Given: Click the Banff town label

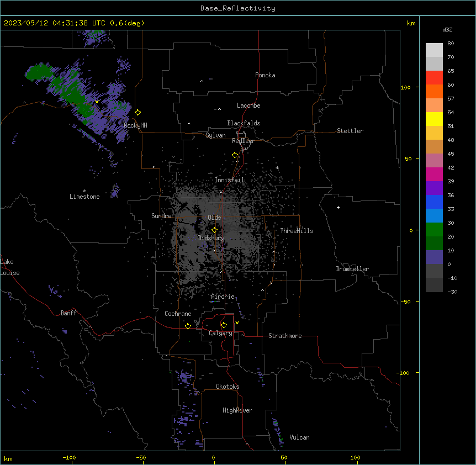Looking at the screenshot, I should 68,313.
